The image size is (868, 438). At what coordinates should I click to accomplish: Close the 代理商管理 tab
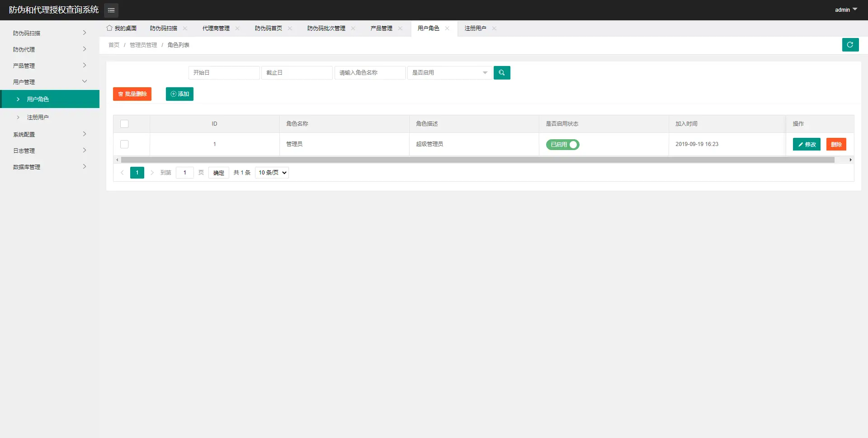tap(237, 28)
